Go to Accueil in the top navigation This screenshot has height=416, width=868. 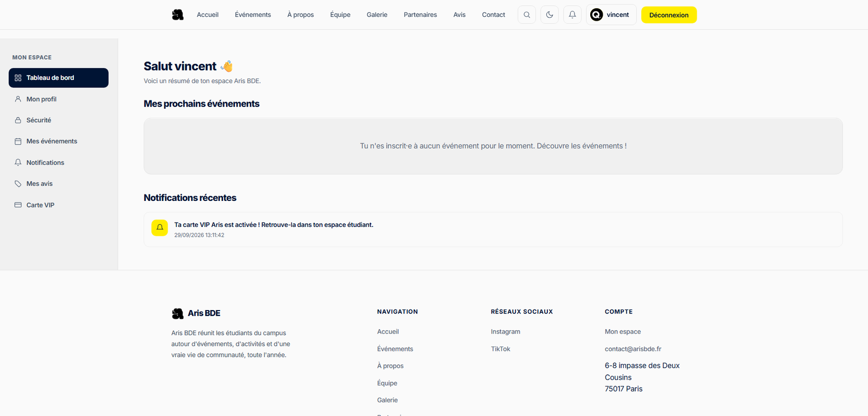pos(208,15)
